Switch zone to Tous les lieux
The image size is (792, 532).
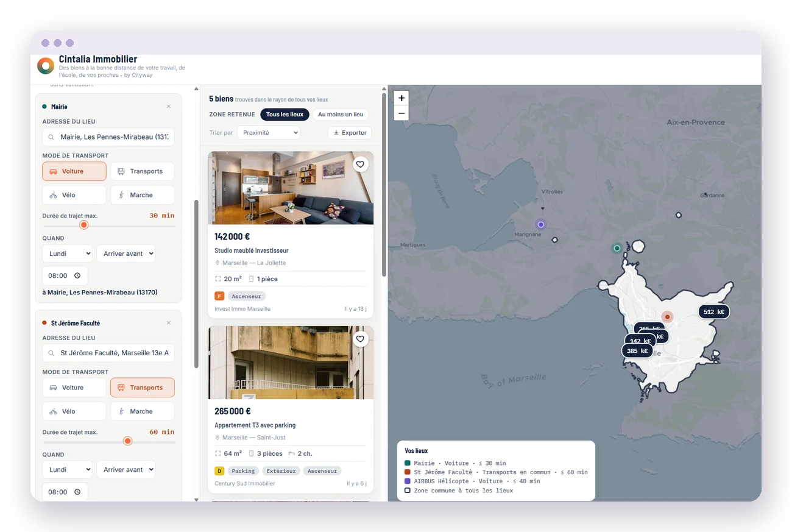(285, 115)
